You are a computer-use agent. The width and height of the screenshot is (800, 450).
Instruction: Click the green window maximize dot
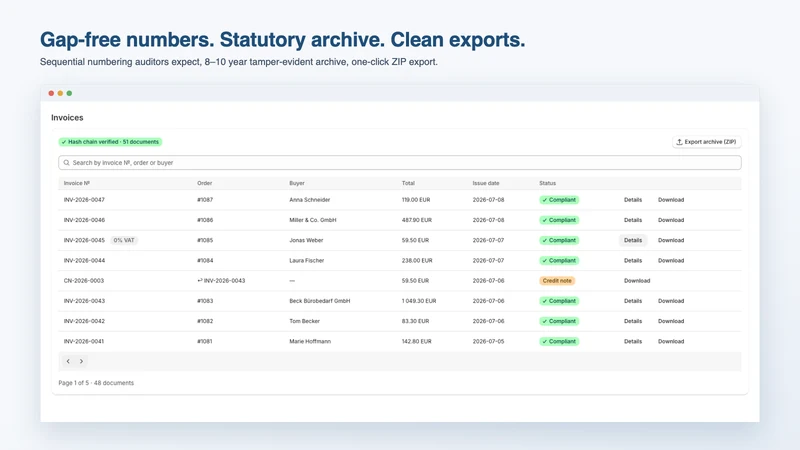[x=69, y=93]
